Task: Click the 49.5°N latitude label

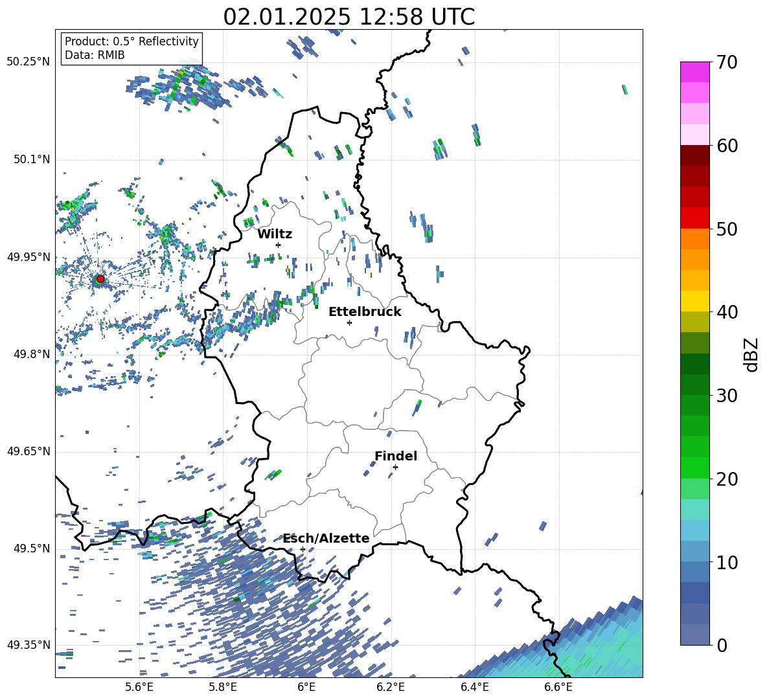Action: (x=32, y=548)
